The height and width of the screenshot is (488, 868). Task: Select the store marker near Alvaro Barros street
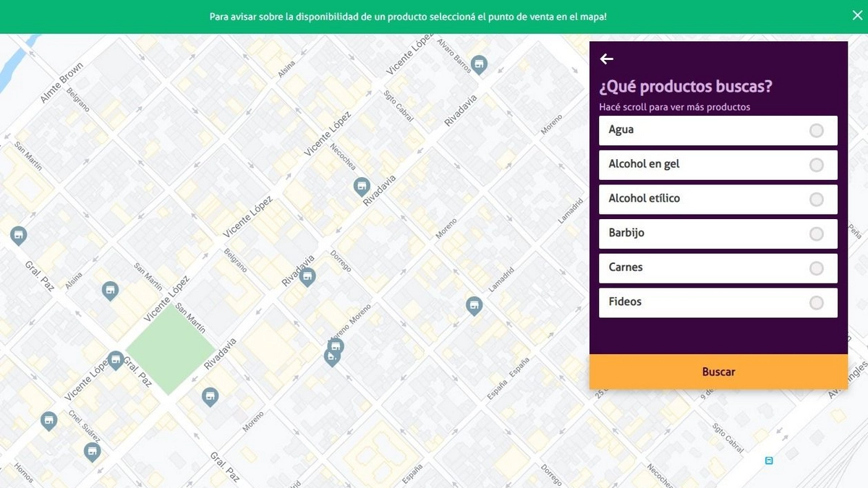click(478, 64)
